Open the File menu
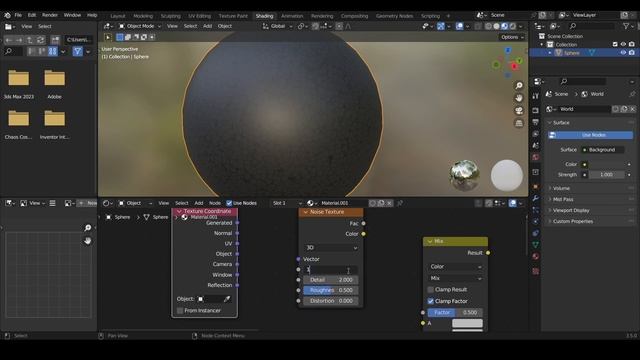The image size is (640, 360). pyautogui.click(x=18, y=15)
